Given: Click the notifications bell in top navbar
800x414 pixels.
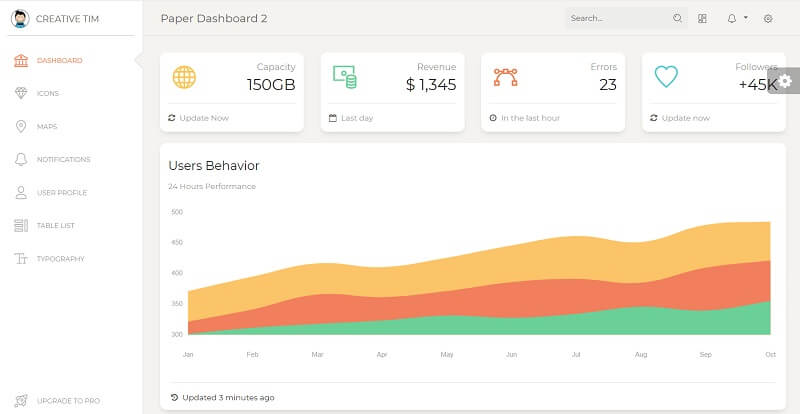Looking at the screenshot, I should point(732,18).
